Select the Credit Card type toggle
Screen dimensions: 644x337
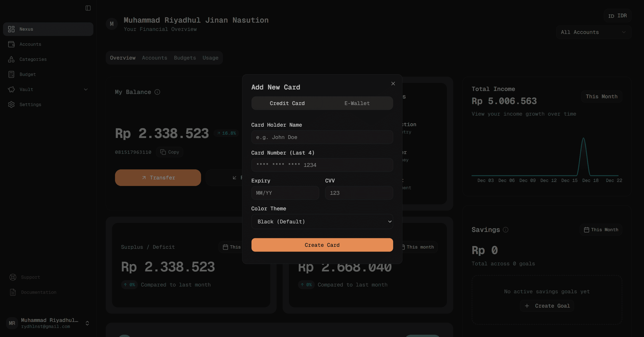point(287,103)
